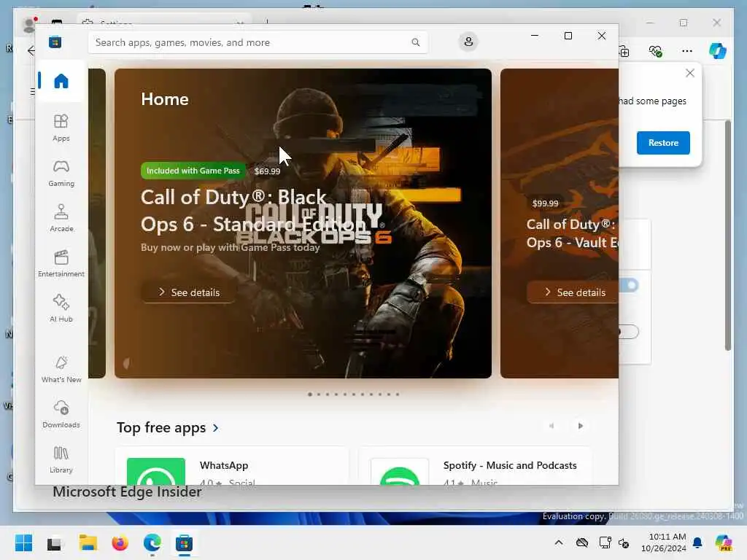Open Entertainment section in sidebar
The width and height of the screenshot is (747, 560).
coord(61,264)
